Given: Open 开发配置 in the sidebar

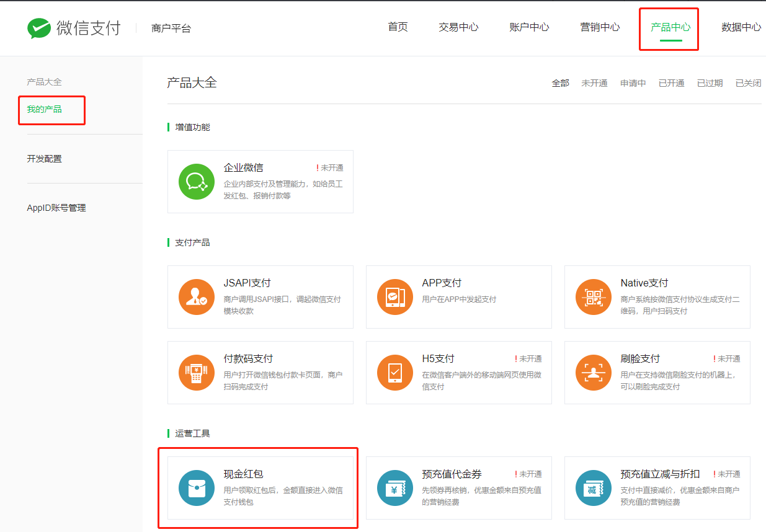Looking at the screenshot, I should pos(45,159).
